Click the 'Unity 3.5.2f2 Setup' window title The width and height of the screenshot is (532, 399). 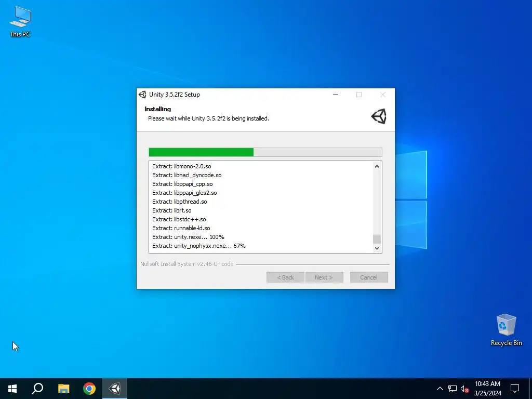point(175,95)
